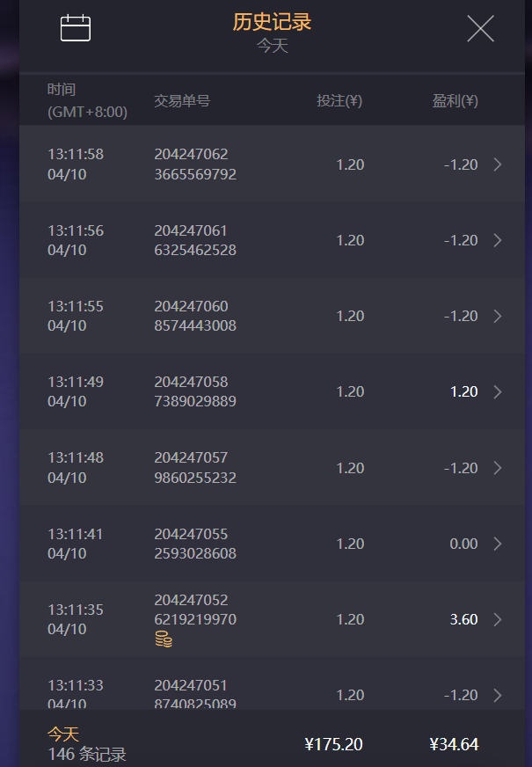Image resolution: width=532 pixels, height=767 pixels.
Task: Close the history records panel
Action: 480,28
